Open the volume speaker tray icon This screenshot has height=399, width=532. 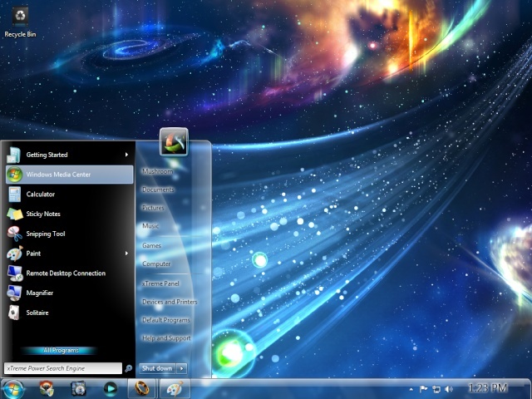pyautogui.click(x=449, y=389)
